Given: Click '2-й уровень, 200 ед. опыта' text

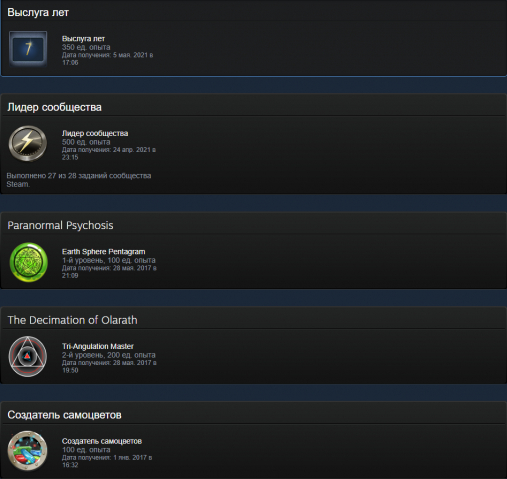Looking at the screenshot, I should [109, 355].
